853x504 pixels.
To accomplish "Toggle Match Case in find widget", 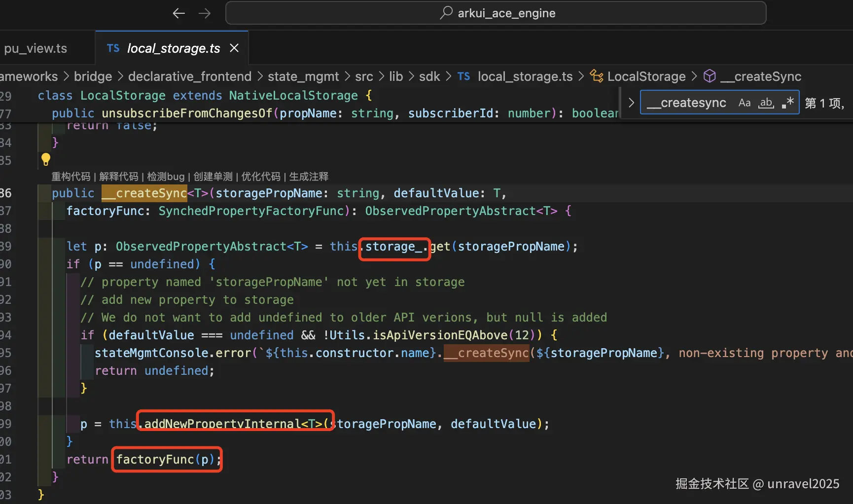I will (x=745, y=103).
